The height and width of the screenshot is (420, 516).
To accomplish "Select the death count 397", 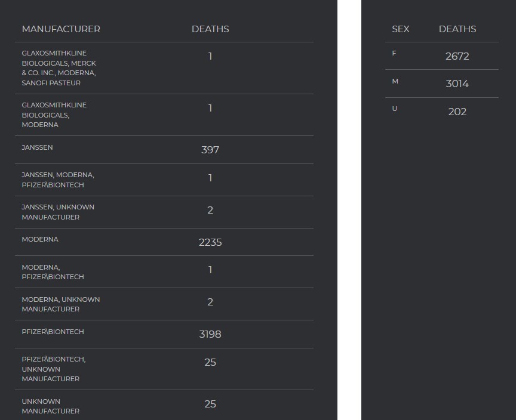I will point(210,150).
